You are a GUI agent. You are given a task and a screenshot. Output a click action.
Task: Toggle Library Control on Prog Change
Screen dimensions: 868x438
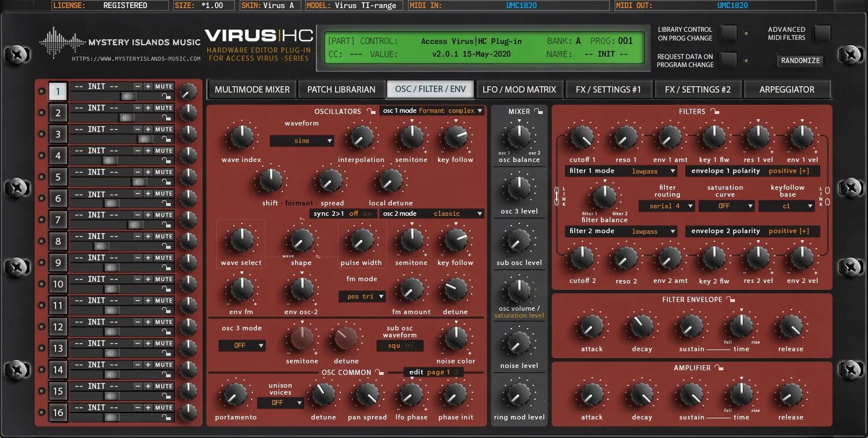coord(728,33)
